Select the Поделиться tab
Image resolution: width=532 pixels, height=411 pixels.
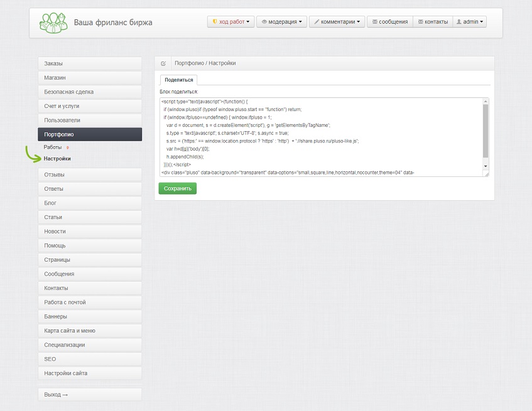click(179, 80)
